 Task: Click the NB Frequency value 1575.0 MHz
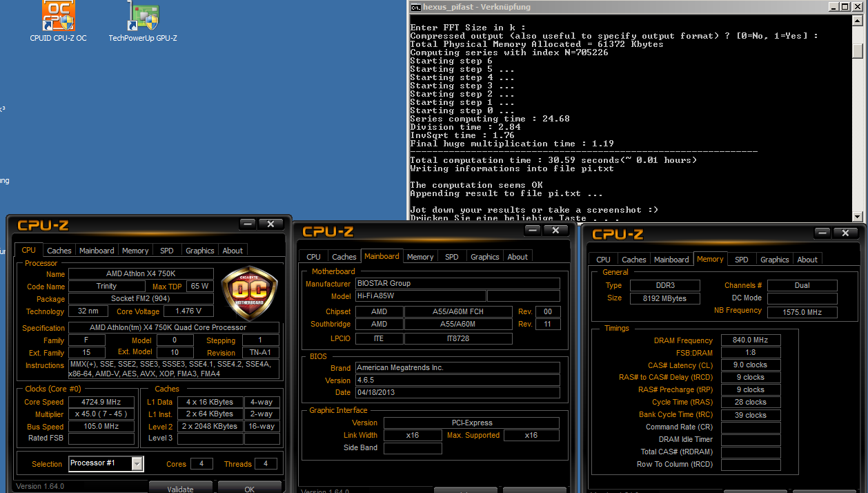802,311
